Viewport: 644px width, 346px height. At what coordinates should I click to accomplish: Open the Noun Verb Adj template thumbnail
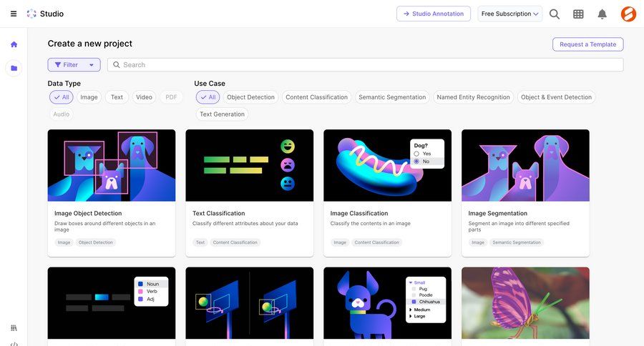click(112, 303)
